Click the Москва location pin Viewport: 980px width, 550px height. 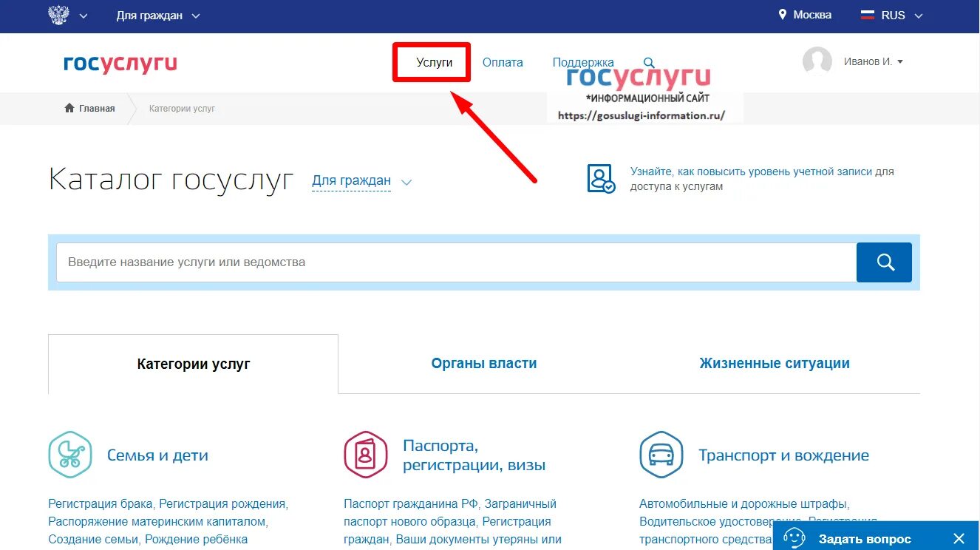click(x=783, y=15)
